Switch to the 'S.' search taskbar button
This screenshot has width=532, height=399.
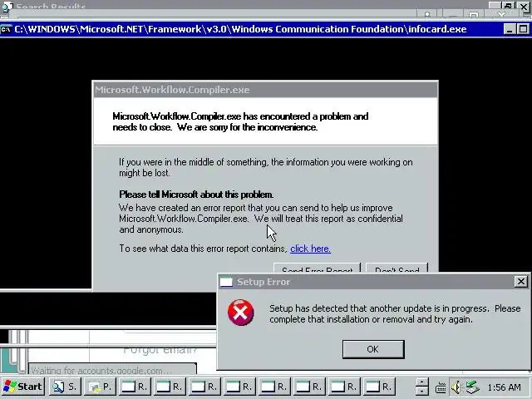pyautogui.click(x=65, y=387)
